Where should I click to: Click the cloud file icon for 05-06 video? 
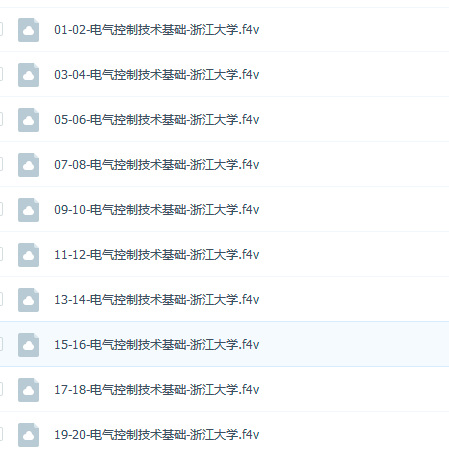(x=28, y=120)
